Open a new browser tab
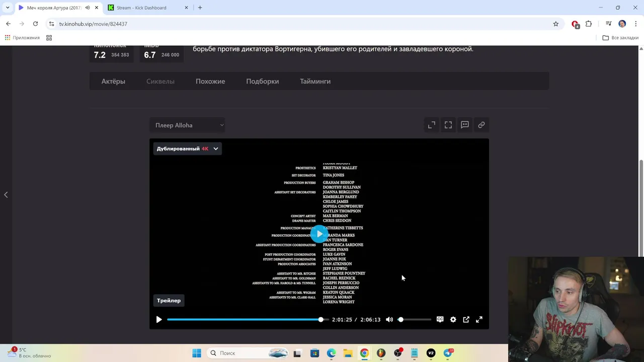Image resolution: width=644 pixels, height=362 pixels. 200,8
